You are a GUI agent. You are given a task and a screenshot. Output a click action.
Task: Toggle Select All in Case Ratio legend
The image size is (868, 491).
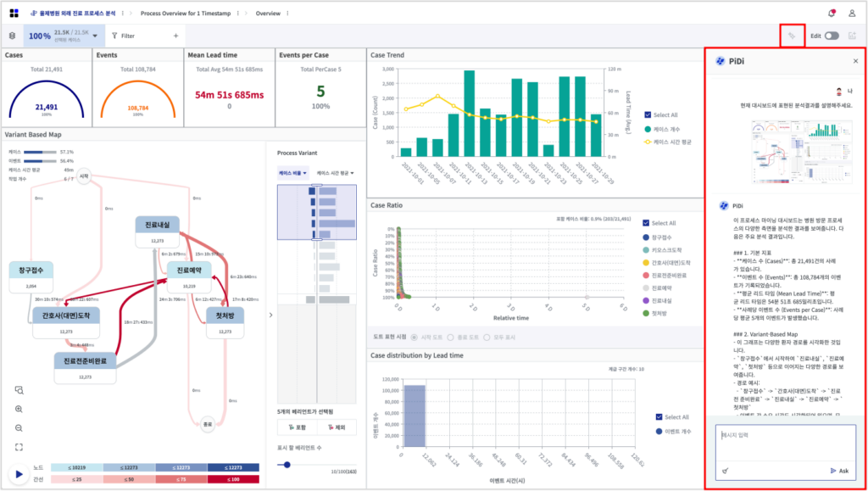tap(647, 223)
